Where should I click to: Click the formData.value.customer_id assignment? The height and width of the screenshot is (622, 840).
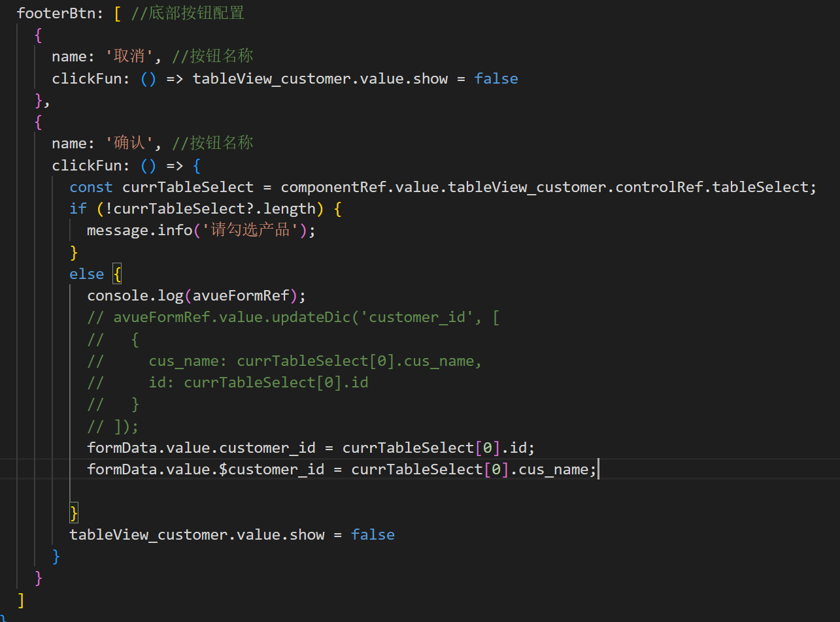311,448
